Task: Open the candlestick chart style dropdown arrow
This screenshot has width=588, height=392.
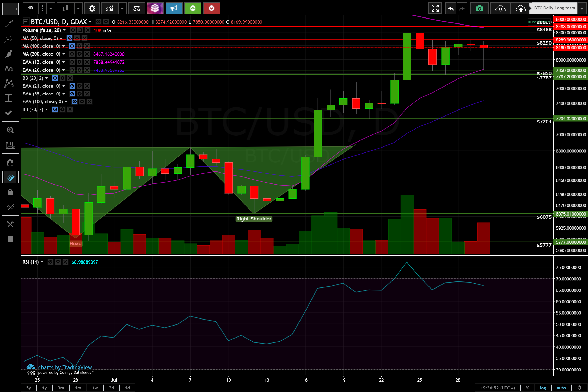Action: coord(78,9)
